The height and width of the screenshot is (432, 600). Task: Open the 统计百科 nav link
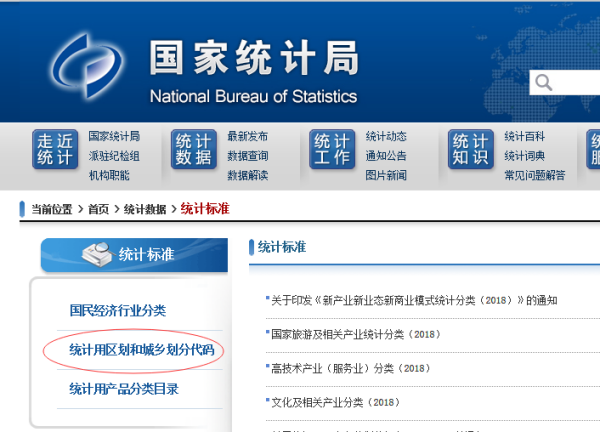tap(524, 136)
